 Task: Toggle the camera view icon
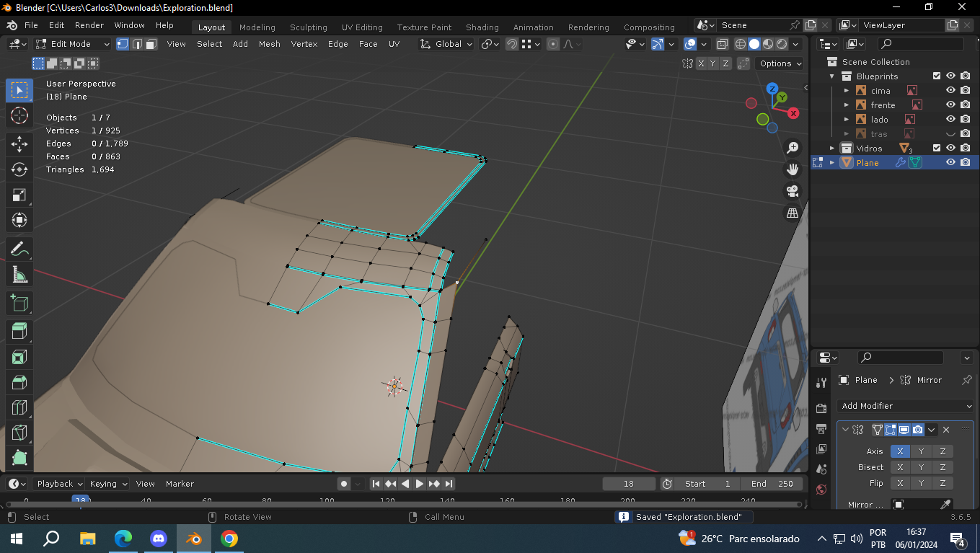793,191
